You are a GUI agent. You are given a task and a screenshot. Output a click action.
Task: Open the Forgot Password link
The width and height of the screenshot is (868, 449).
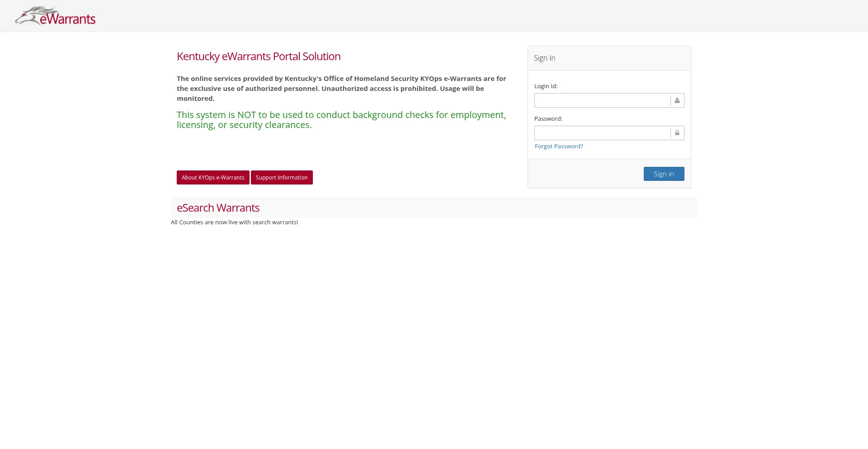559,147
